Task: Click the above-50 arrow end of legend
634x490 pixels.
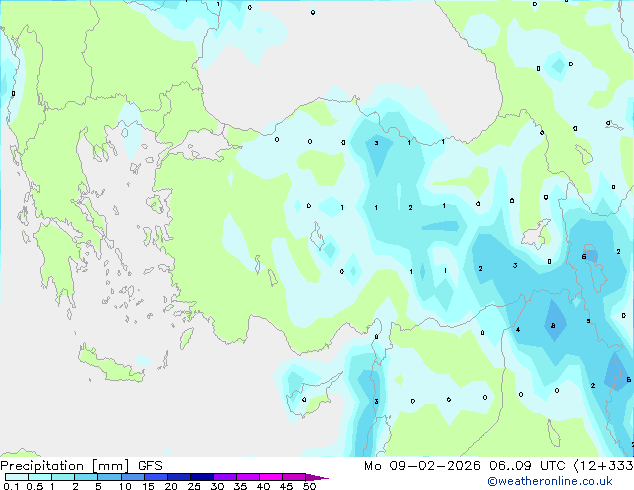Action: tap(317, 477)
